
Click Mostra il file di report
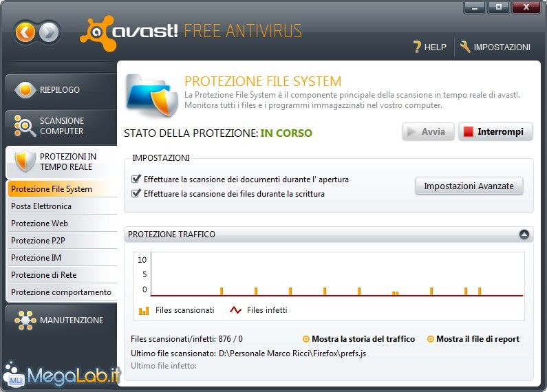(473, 339)
